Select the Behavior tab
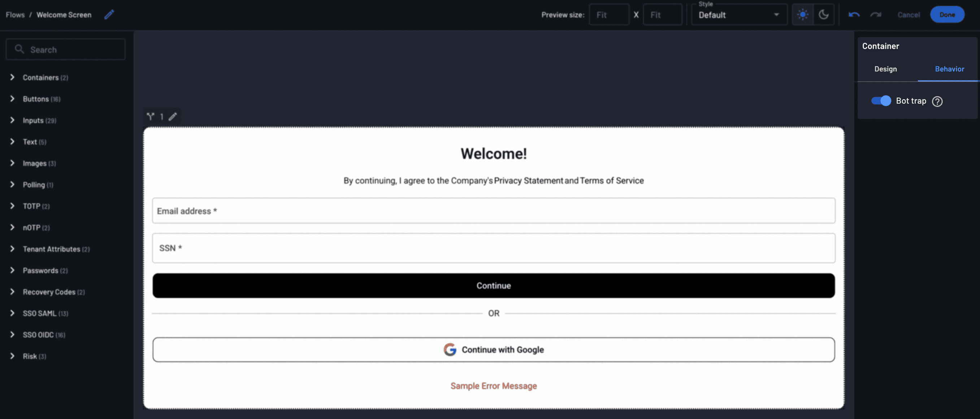The width and height of the screenshot is (980, 419). point(949,69)
